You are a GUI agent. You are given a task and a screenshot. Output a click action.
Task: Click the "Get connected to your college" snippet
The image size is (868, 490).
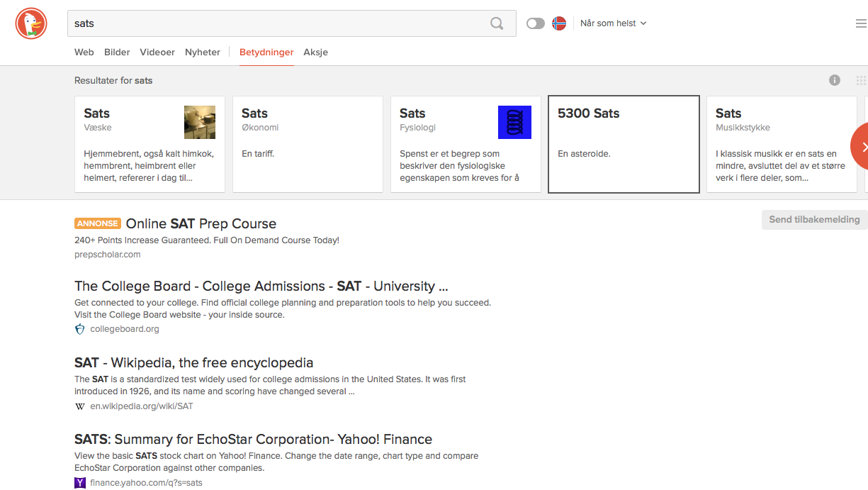tap(283, 308)
